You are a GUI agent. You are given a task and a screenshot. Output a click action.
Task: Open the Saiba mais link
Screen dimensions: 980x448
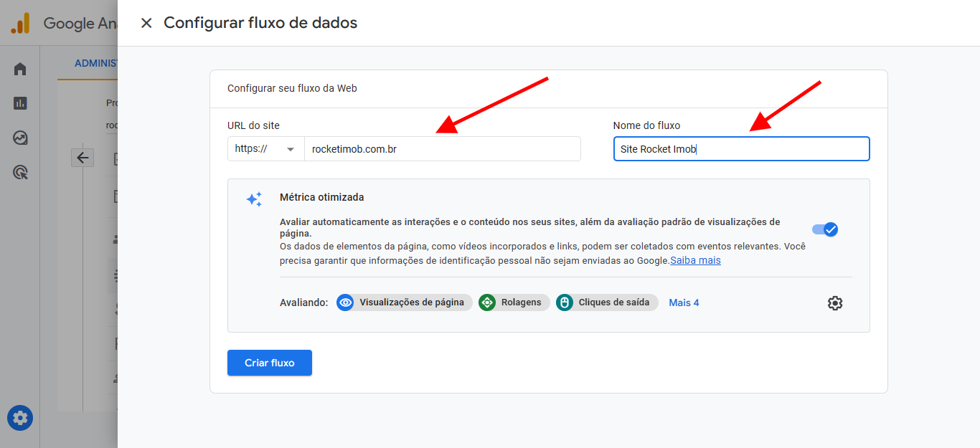click(x=695, y=260)
